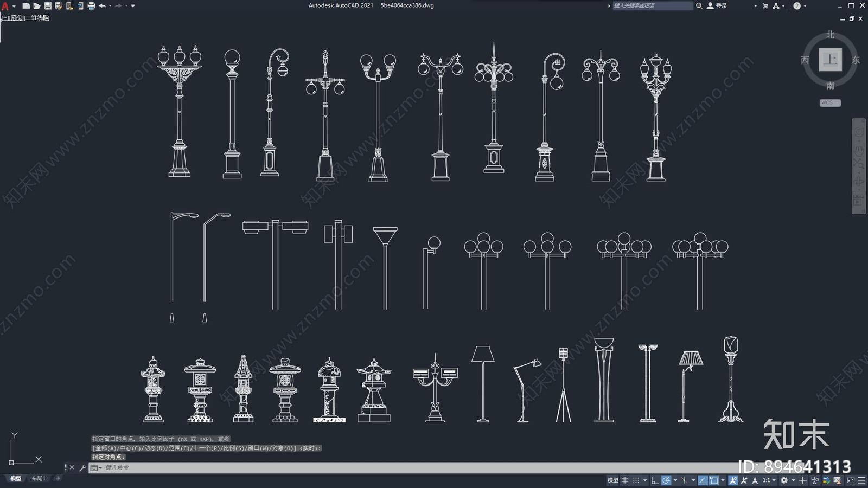Toggle 2D object snap in status bar
868x488 pixels.
pos(714,480)
